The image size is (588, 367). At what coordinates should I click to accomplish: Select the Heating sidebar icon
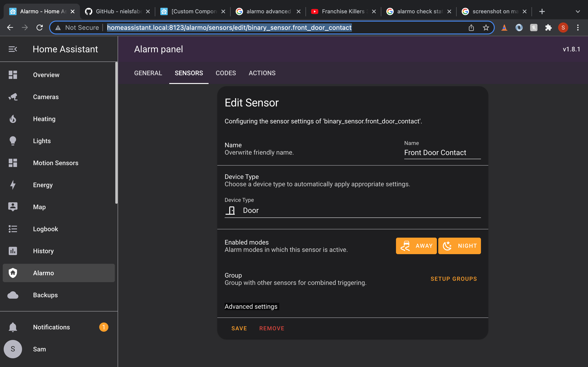coord(13,119)
